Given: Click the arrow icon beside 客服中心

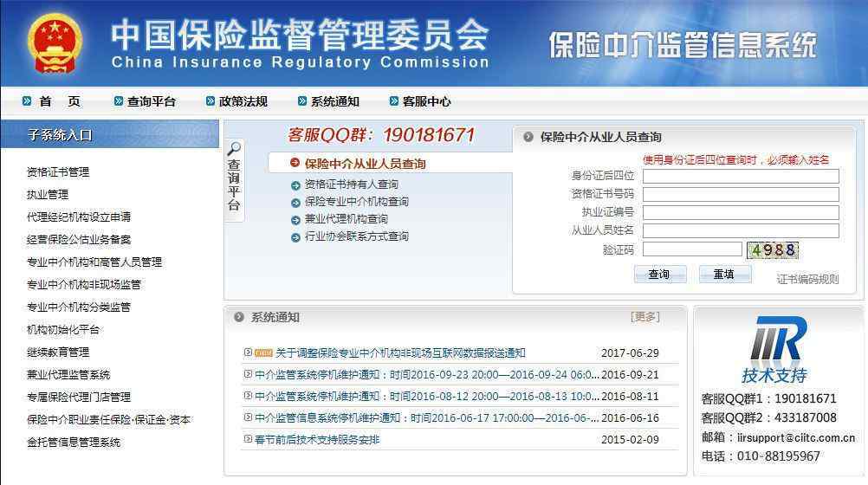Looking at the screenshot, I should tap(394, 101).
